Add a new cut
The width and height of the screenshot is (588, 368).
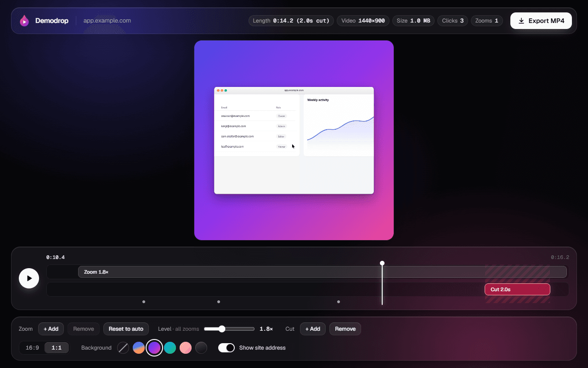click(313, 329)
